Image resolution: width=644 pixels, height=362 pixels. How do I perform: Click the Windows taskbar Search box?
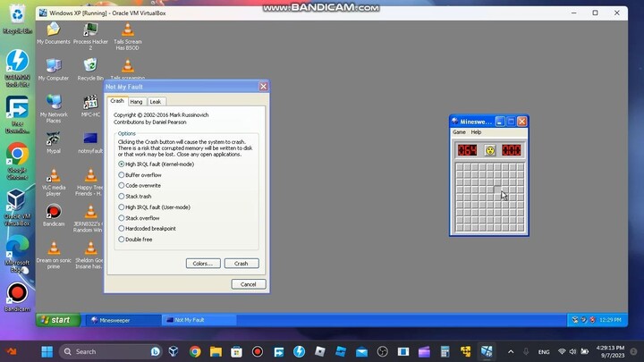point(110,352)
